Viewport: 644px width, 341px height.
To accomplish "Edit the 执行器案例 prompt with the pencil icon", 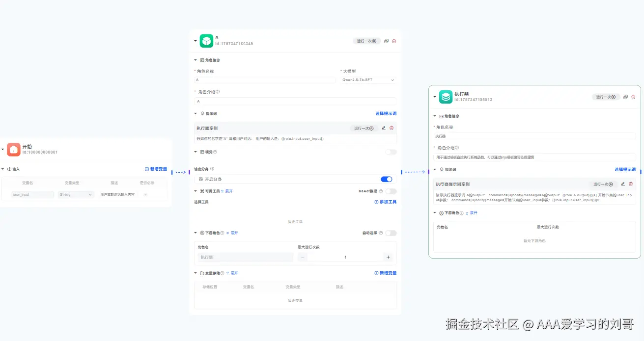I will (x=384, y=128).
